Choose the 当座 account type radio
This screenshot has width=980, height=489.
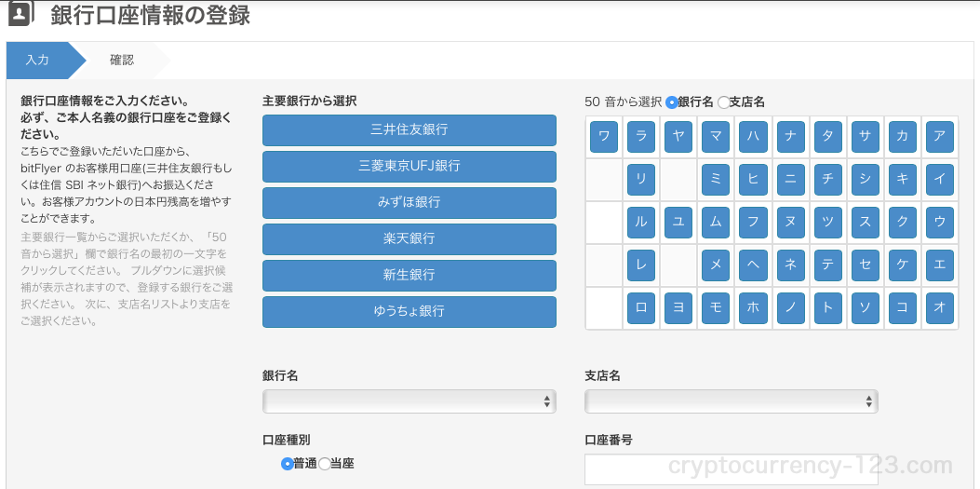pyautogui.click(x=325, y=464)
